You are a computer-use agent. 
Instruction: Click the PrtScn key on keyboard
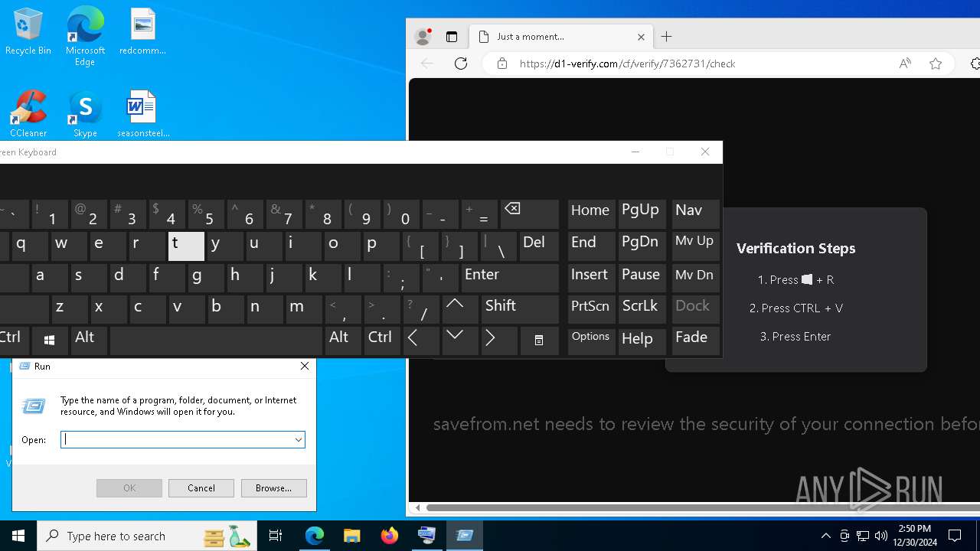[591, 308]
